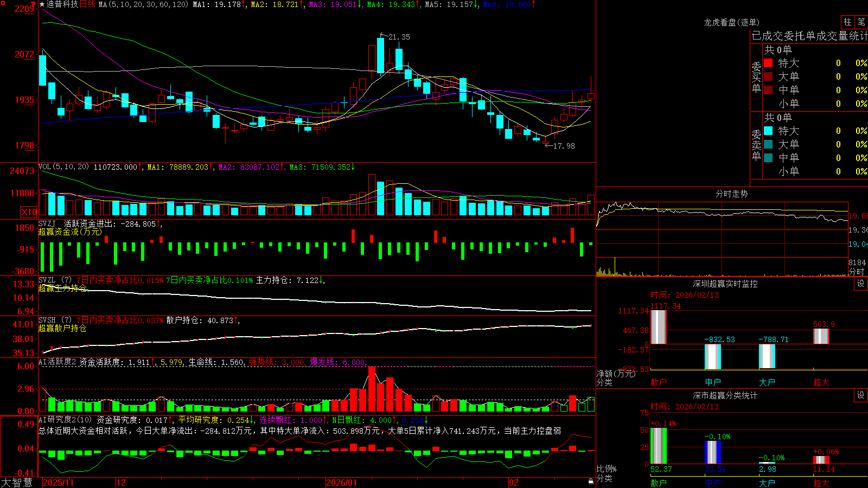This screenshot has width=868, height=488.
Task: Click the 大智慧 logo at bottom left
Action: (17, 483)
